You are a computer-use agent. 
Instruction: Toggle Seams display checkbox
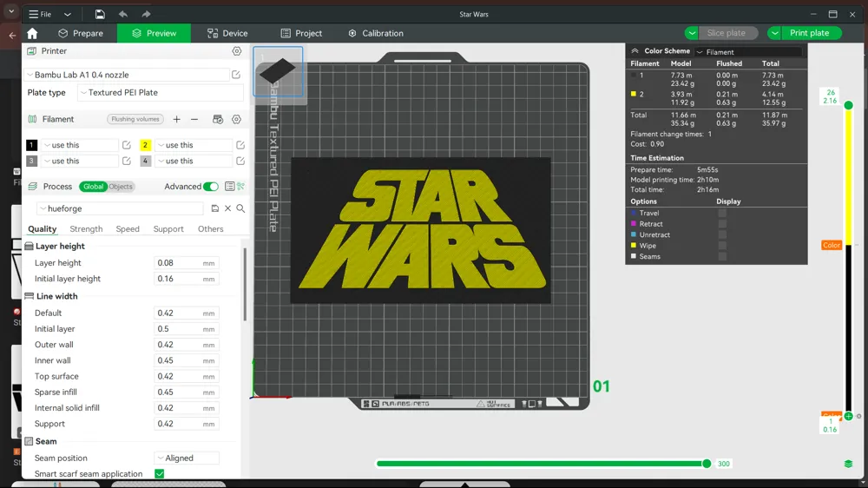click(722, 256)
